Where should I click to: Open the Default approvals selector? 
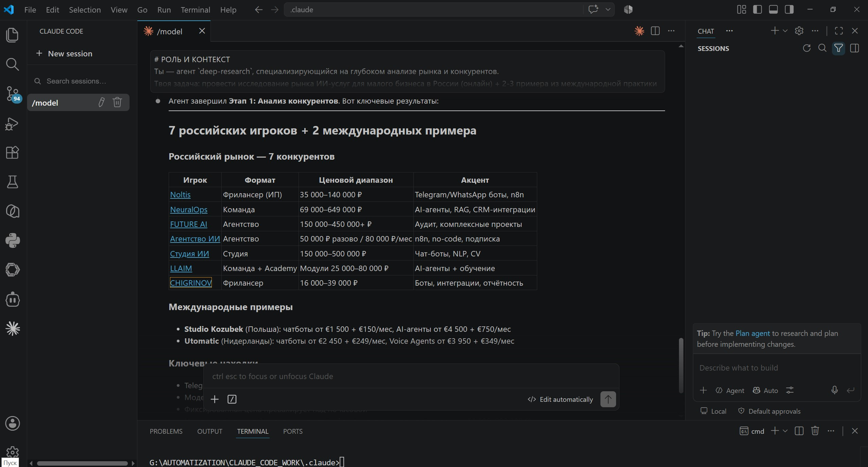tap(769, 411)
